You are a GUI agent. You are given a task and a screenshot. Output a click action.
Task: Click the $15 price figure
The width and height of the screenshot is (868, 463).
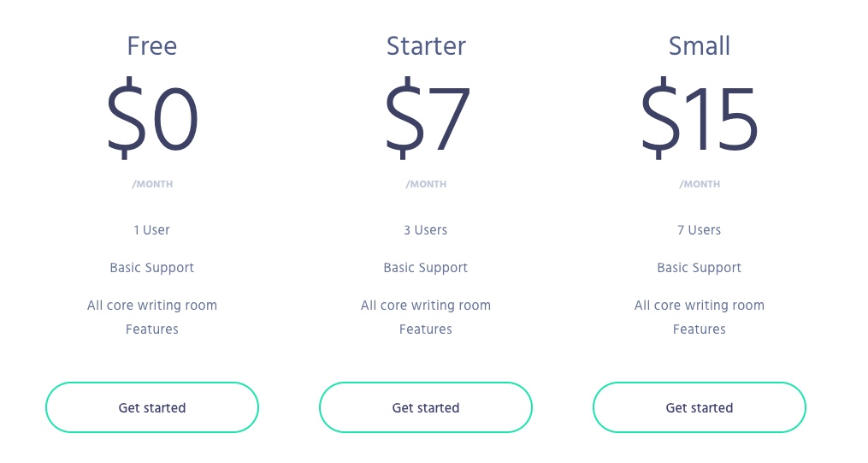(700, 118)
